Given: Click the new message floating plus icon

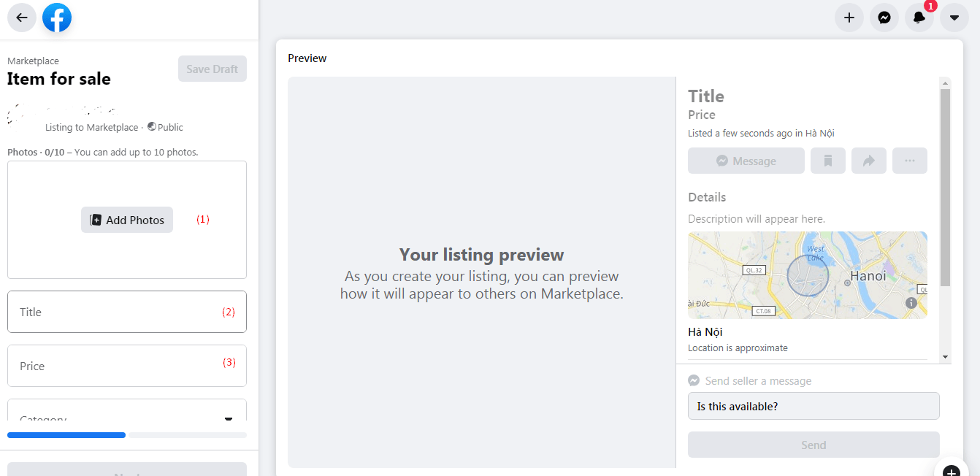Looking at the screenshot, I should [x=951, y=469].
